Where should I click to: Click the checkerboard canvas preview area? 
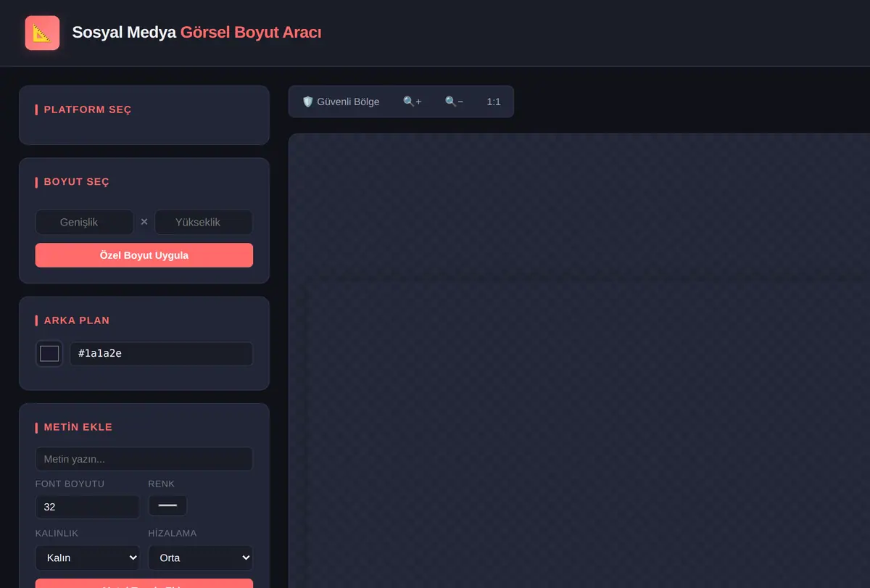coord(579,361)
